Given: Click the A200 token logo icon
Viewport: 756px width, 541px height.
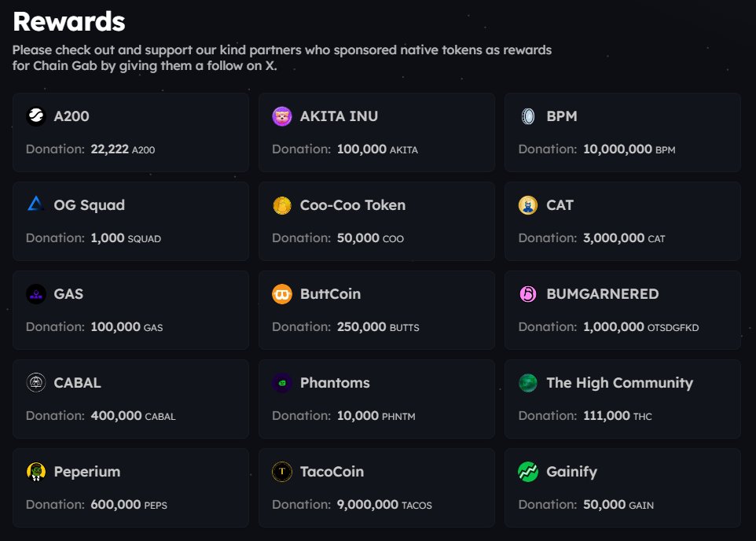Looking at the screenshot, I should [x=35, y=116].
